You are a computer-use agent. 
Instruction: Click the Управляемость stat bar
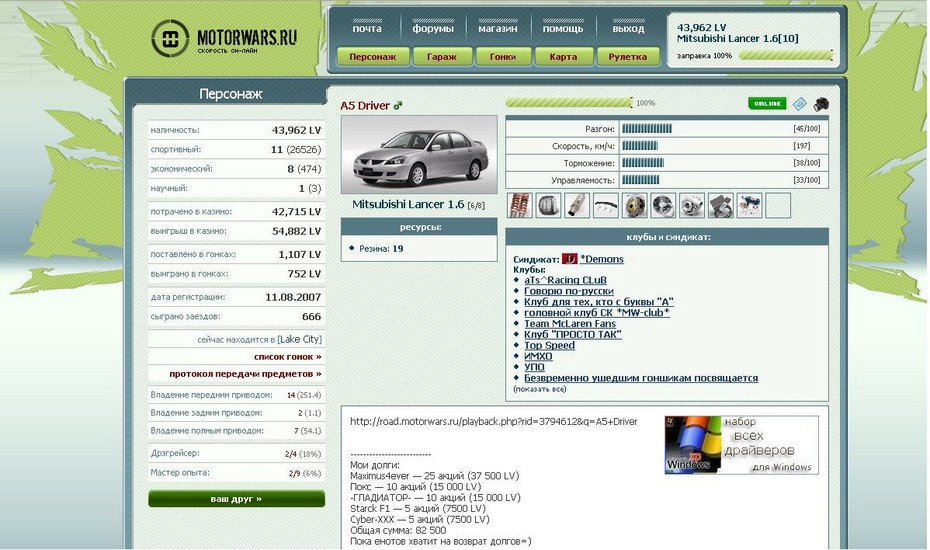point(641,180)
